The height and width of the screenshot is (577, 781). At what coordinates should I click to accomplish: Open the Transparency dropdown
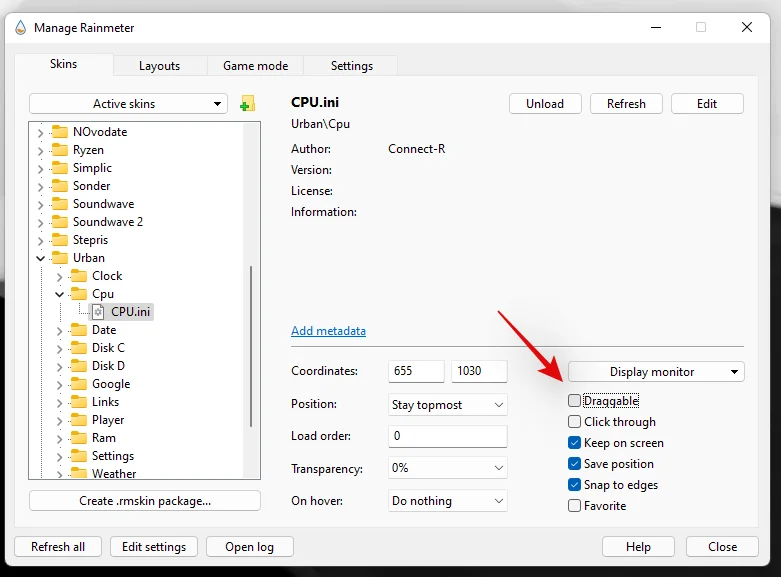coord(447,468)
